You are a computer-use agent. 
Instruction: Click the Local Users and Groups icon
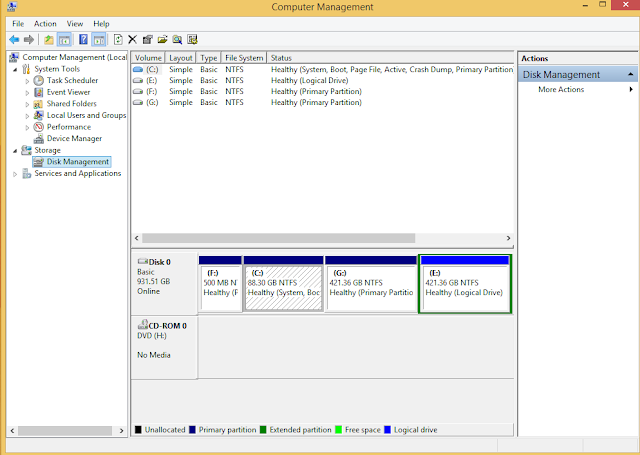point(38,115)
